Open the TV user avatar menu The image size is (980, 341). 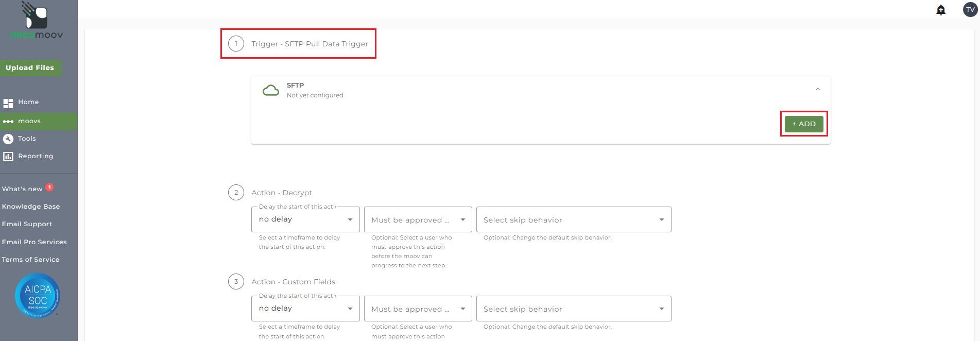970,10
